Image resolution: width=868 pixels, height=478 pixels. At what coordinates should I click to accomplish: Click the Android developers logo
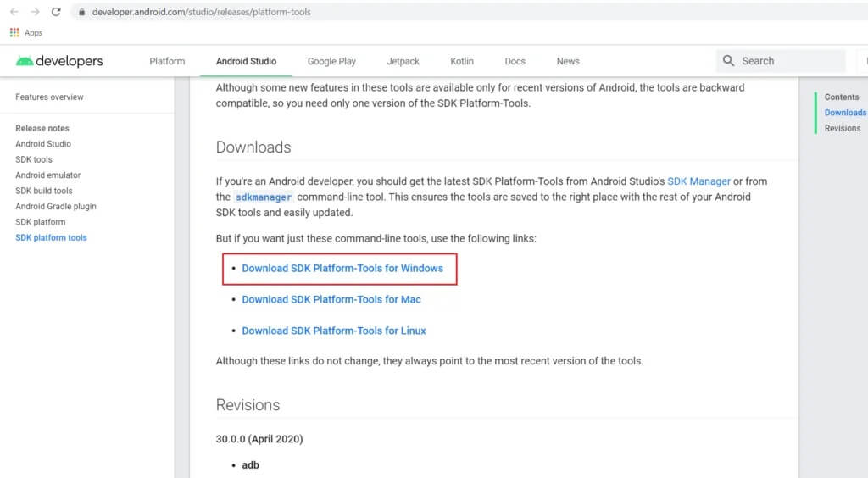click(59, 61)
